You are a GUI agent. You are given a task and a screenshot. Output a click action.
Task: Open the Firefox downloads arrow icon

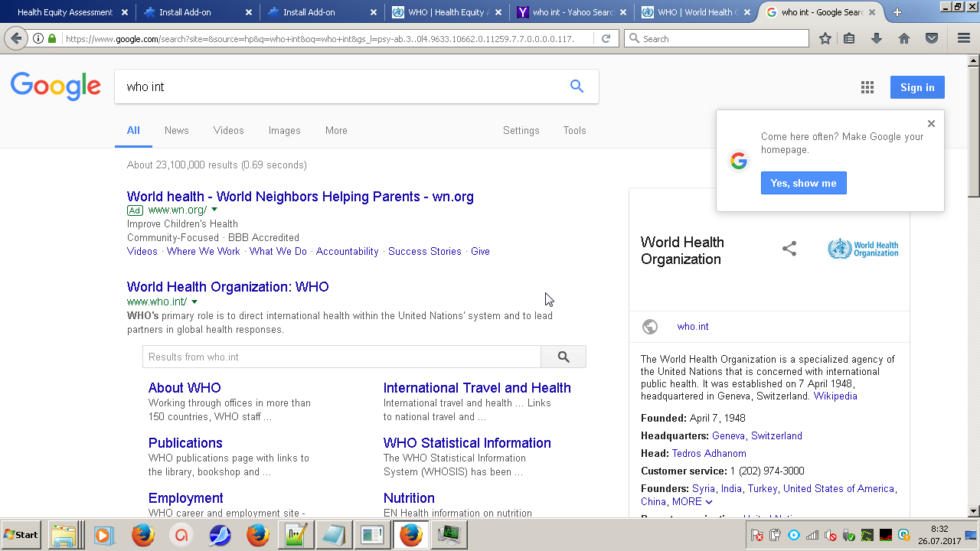click(x=877, y=39)
